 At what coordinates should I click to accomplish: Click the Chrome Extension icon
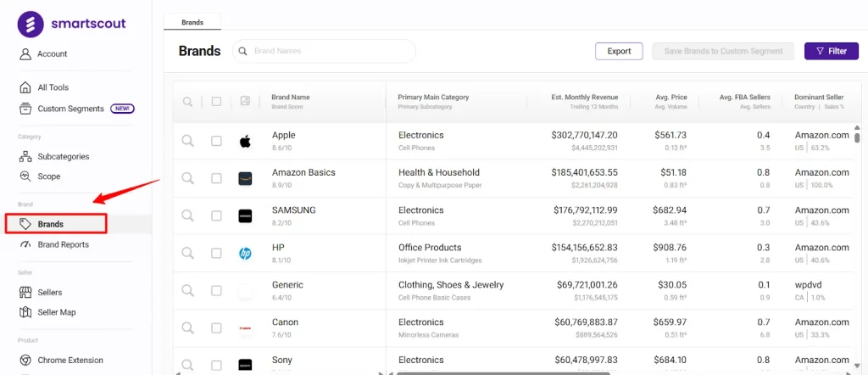pyautogui.click(x=25, y=360)
